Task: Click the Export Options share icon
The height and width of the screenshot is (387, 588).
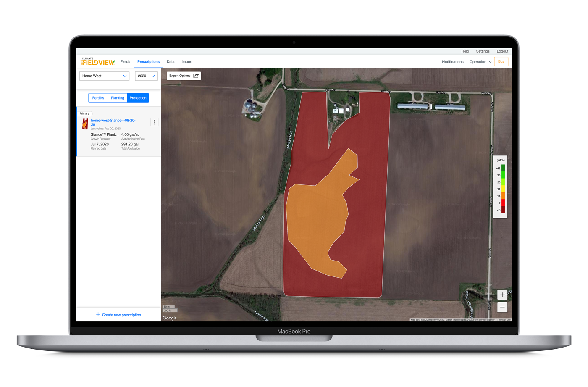Action: 196,76
